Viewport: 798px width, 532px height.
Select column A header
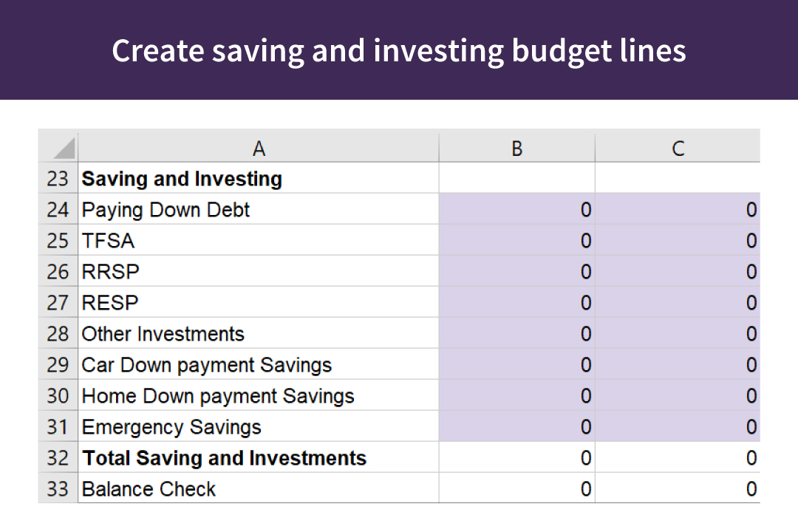(259, 146)
